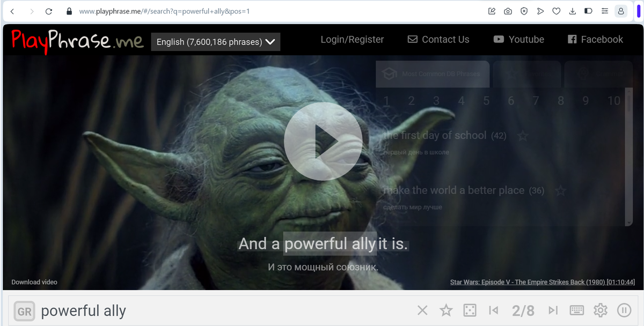Image resolution: width=644 pixels, height=326 pixels.
Task: Open browser profile account icon
Action: [621, 11]
